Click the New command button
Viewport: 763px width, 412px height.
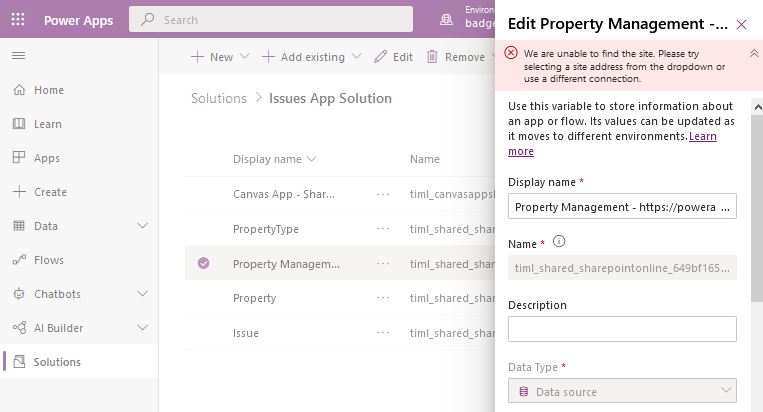(212, 57)
